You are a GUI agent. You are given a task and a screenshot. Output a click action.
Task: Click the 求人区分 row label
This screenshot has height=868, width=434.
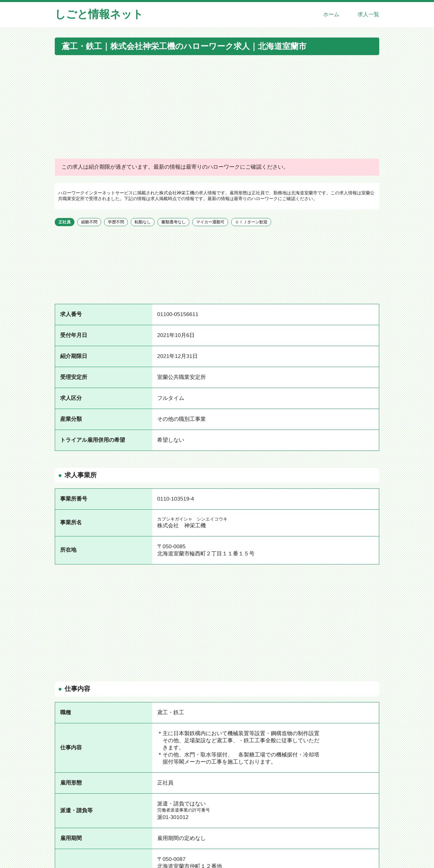pos(71,398)
